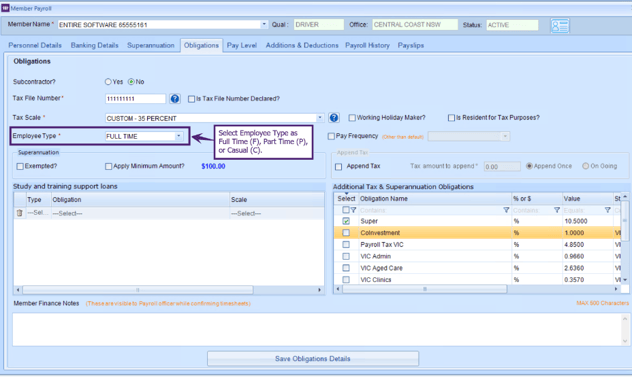
Task: Click help icon beside Tax File Number
Action: click(x=175, y=99)
